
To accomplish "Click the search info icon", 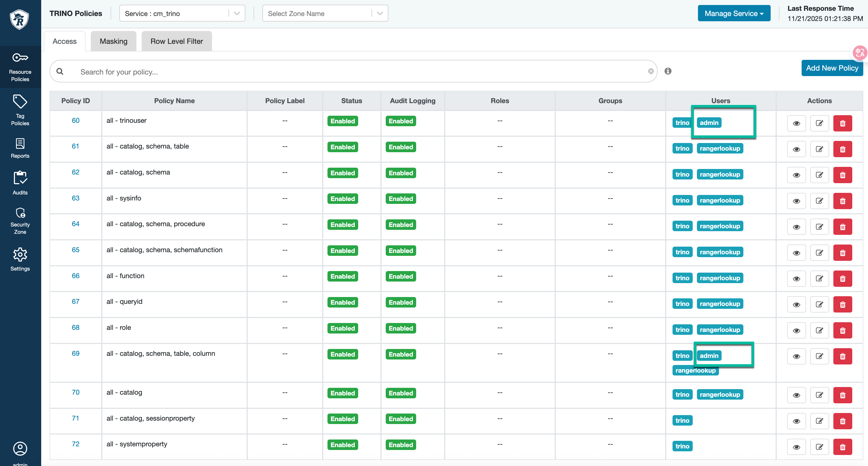I will 668,71.
